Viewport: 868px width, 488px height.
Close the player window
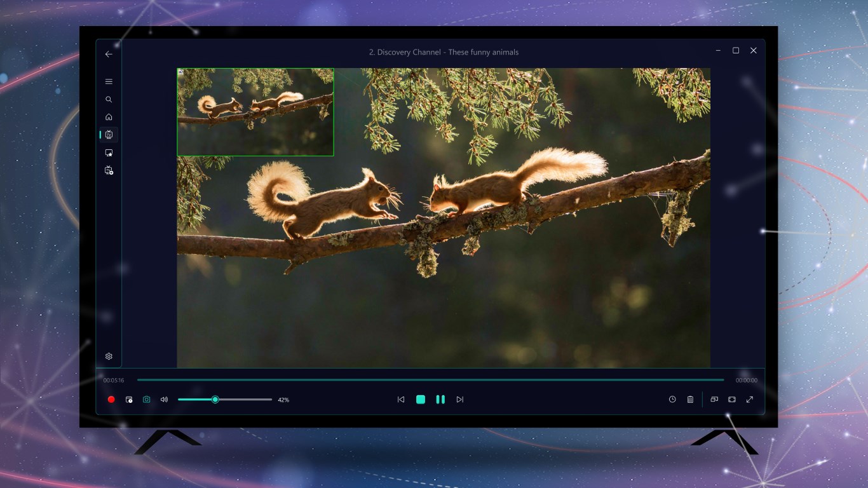pos(754,50)
